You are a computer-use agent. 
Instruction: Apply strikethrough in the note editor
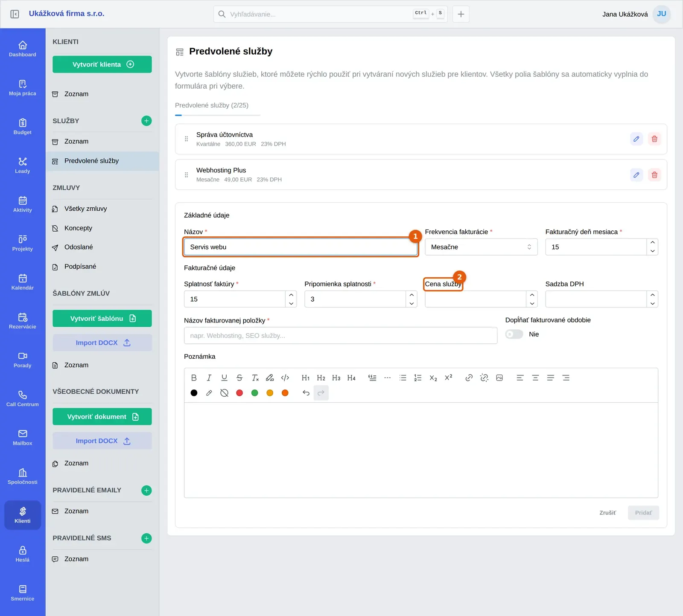(239, 378)
